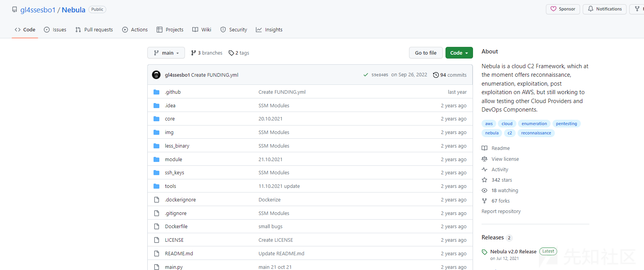
Task: Select the cloud topic tag
Action: click(x=507, y=124)
